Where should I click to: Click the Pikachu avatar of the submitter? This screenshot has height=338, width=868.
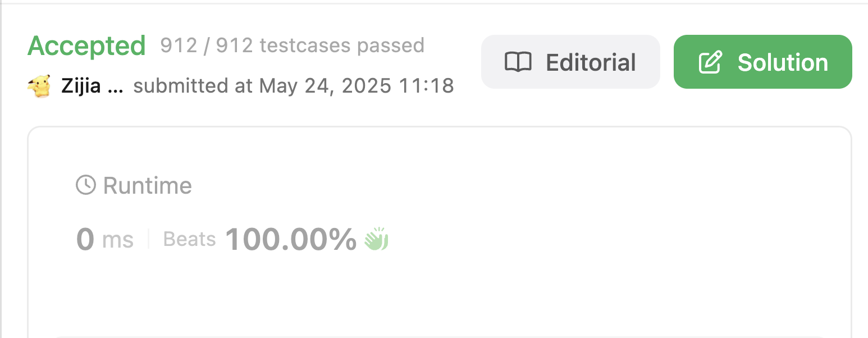point(38,86)
